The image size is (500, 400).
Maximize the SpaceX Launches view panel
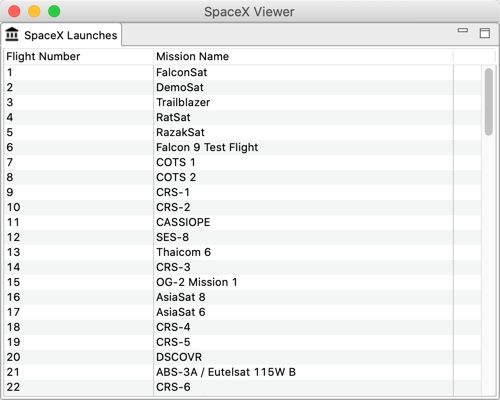tap(485, 33)
